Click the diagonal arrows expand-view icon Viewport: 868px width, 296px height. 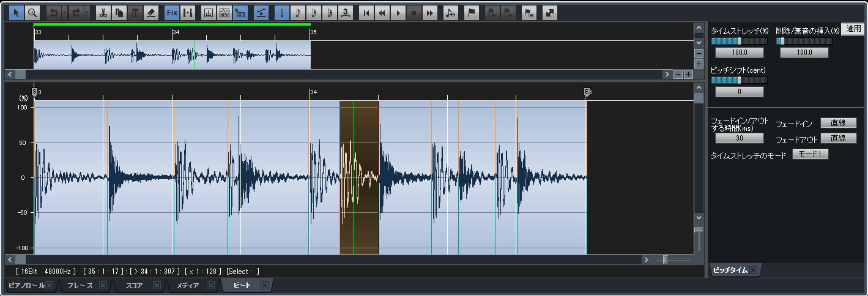tap(550, 12)
